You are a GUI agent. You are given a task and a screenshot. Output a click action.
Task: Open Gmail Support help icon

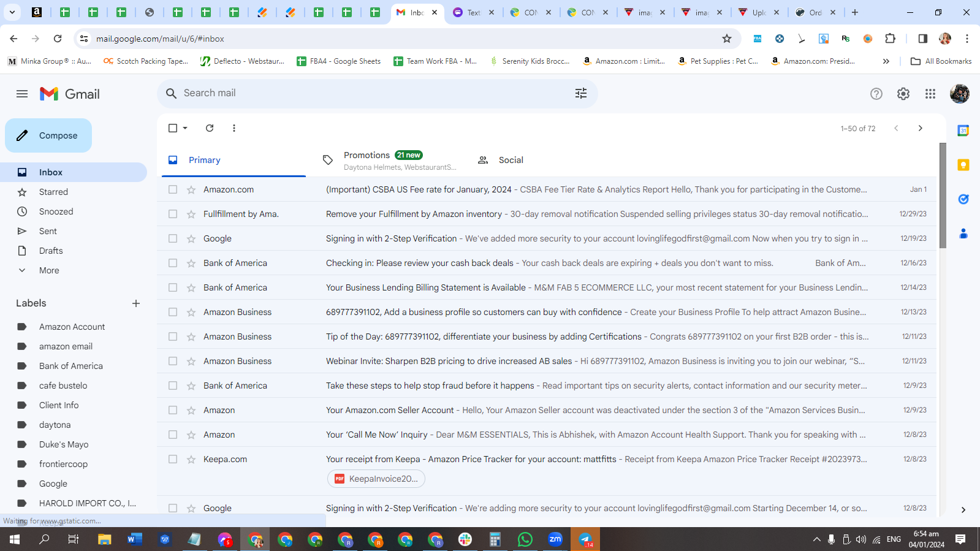click(876, 94)
